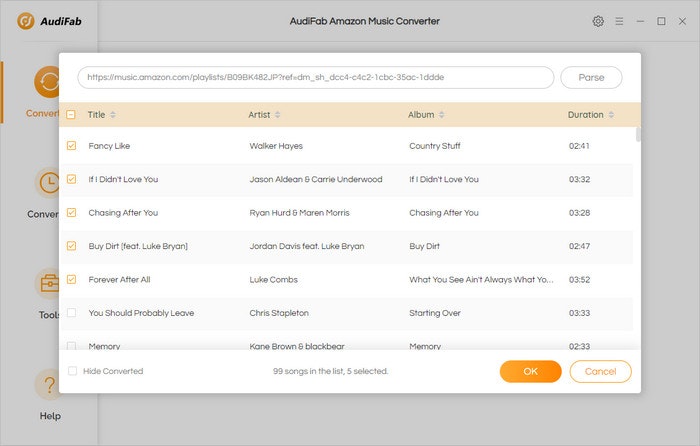Check the Memory song checkbox

(71, 346)
